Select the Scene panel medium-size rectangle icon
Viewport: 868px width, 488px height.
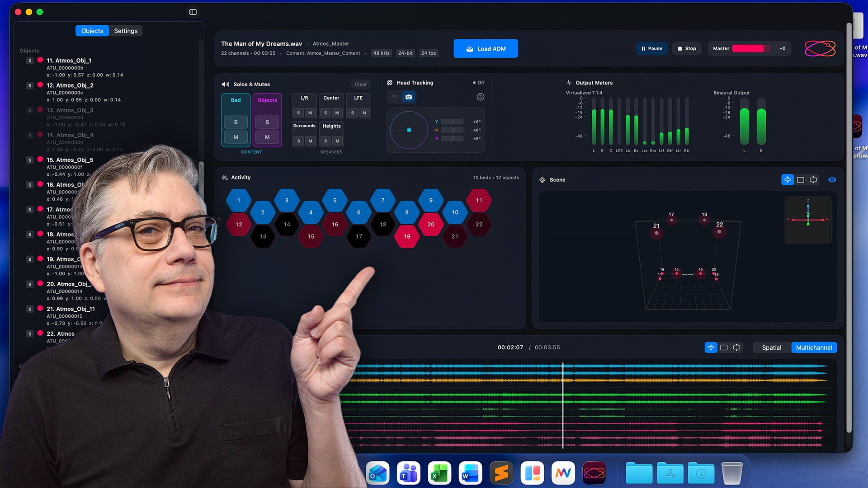point(800,180)
